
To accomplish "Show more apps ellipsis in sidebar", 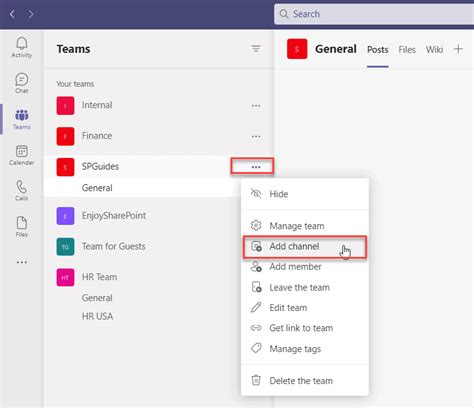I will pyautogui.click(x=22, y=262).
